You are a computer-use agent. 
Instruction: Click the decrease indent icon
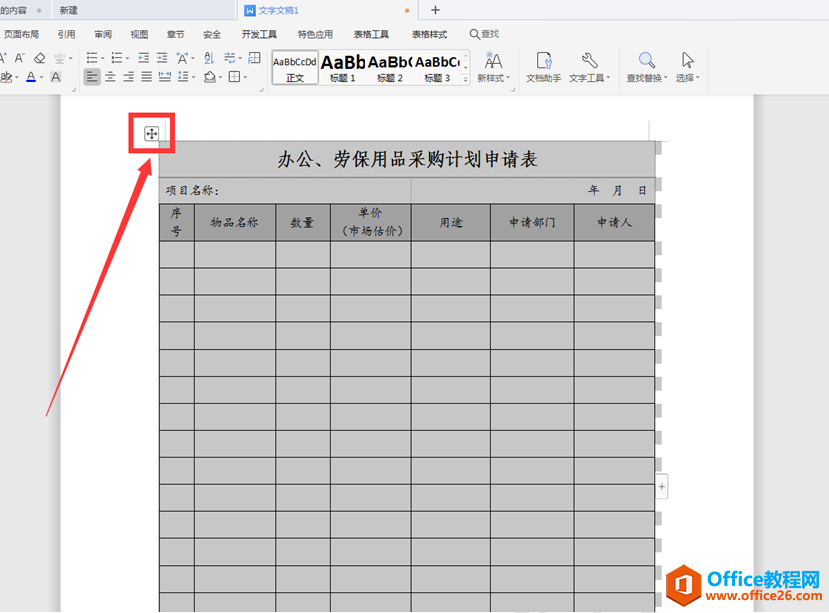click(x=143, y=58)
